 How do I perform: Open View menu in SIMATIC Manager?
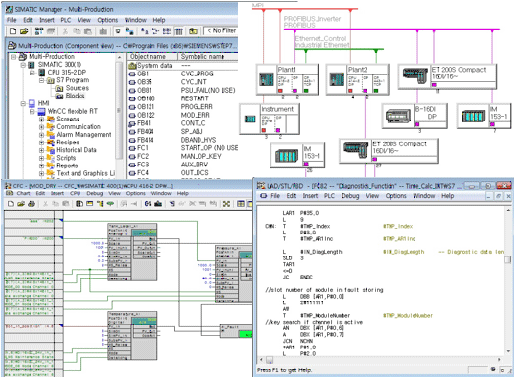click(84, 20)
